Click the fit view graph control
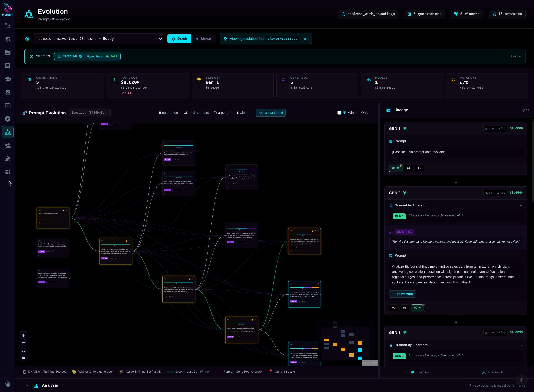 pyautogui.click(x=23, y=350)
